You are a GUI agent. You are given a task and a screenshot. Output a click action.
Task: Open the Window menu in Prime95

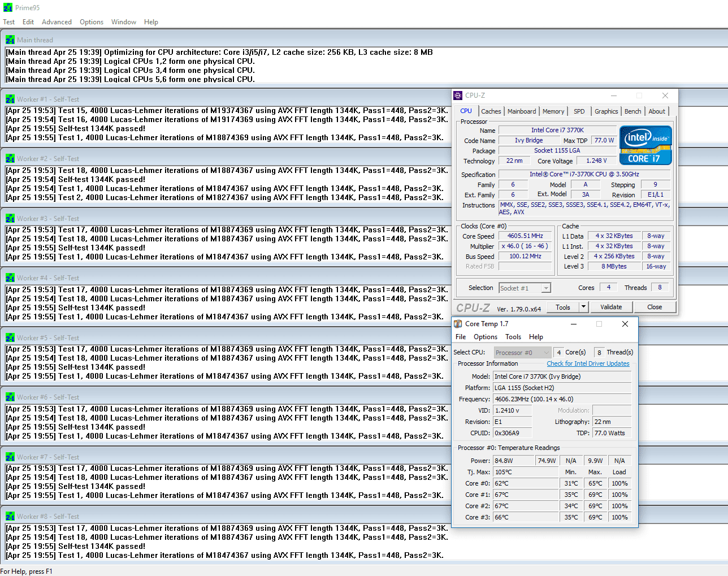click(x=124, y=22)
